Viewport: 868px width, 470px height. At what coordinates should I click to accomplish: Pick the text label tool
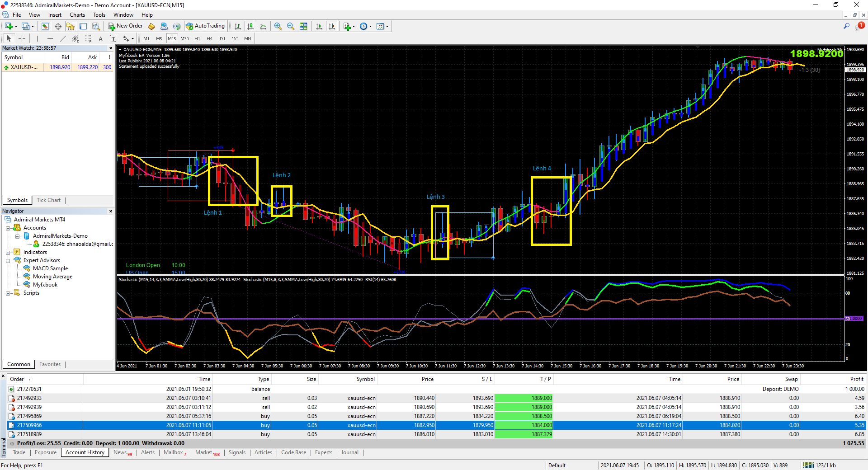[x=113, y=38]
